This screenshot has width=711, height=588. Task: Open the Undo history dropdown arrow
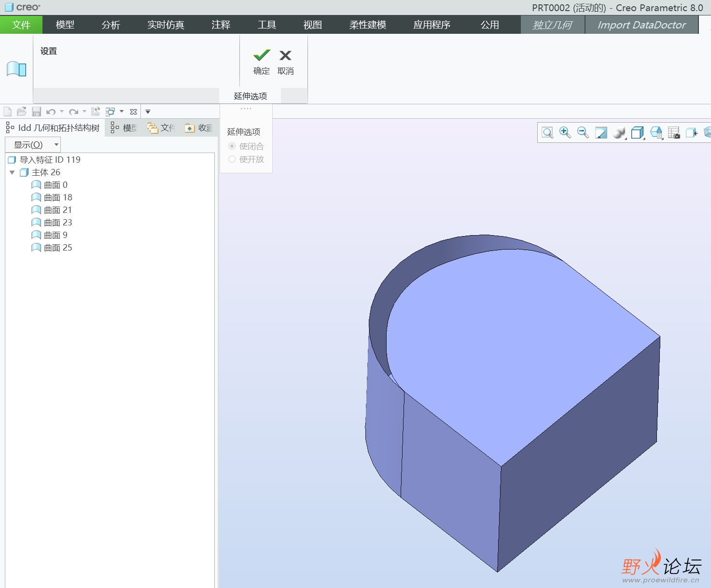click(62, 112)
